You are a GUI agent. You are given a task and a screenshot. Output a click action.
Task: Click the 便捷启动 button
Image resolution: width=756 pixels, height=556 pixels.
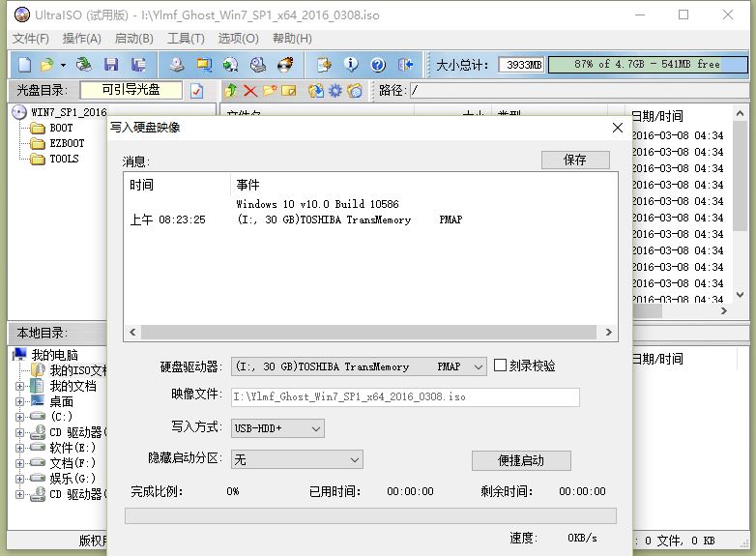coord(521,460)
